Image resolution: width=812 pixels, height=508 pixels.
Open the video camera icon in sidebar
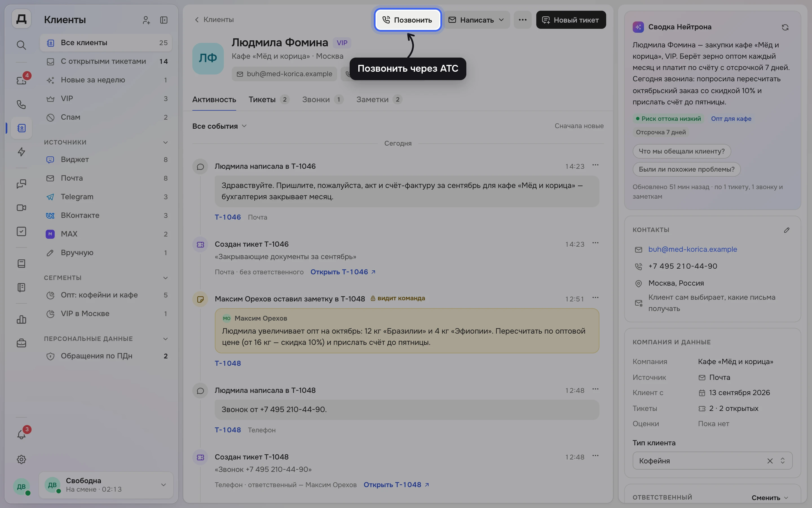point(21,208)
